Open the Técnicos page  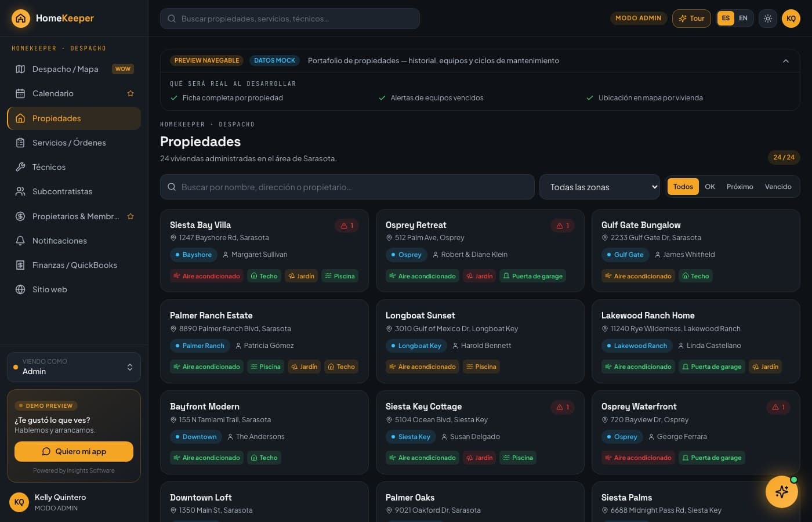[x=74, y=167]
